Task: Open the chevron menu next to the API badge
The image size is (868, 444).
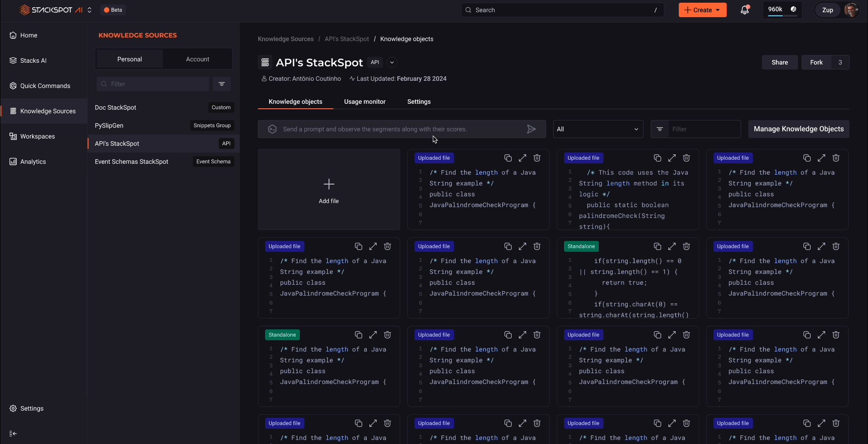Action: pos(391,62)
